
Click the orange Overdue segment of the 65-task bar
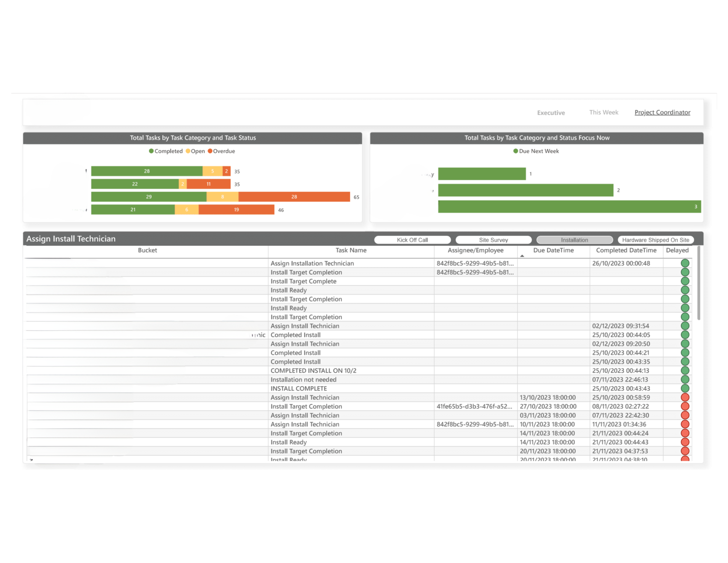[x=294, y=196]
